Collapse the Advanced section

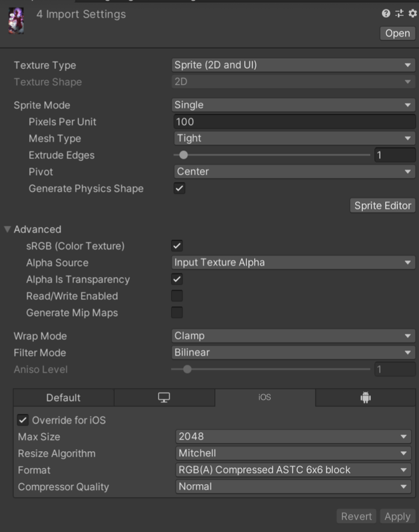[8, 229]
